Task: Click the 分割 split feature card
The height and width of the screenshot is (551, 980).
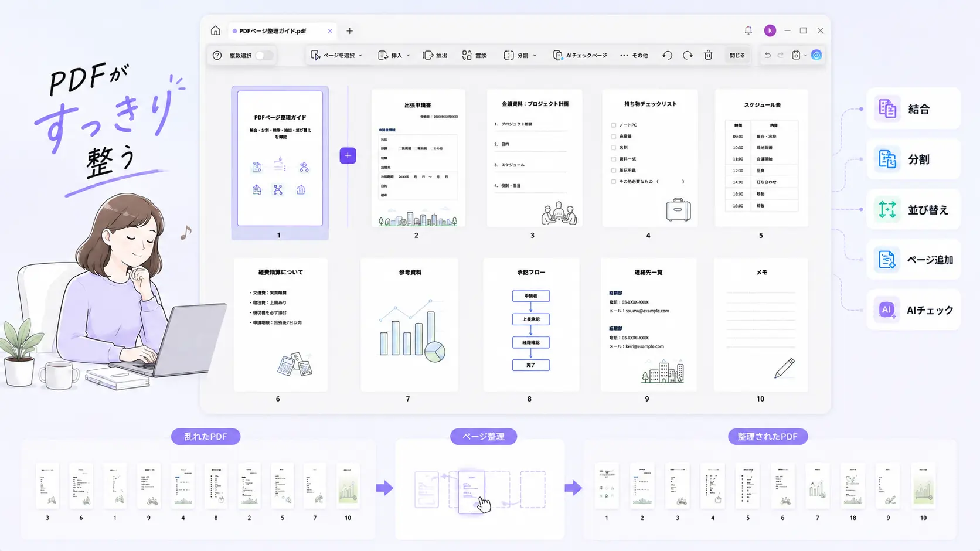Action: click(913, 159)
